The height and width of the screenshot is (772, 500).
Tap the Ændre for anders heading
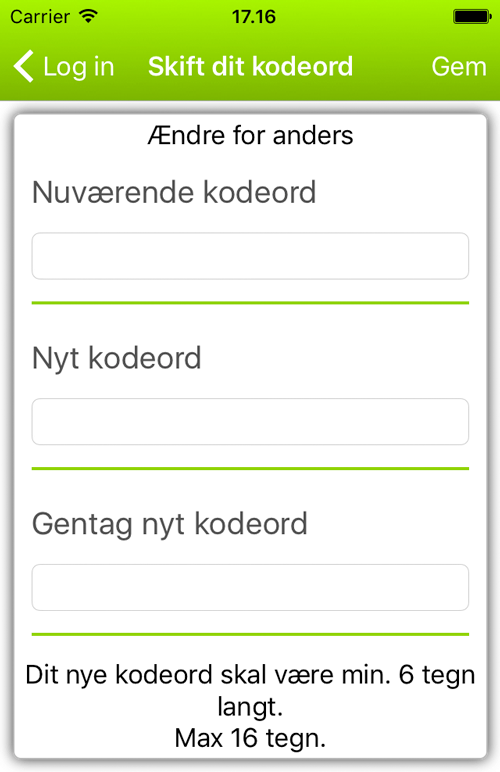pos(250,135)
